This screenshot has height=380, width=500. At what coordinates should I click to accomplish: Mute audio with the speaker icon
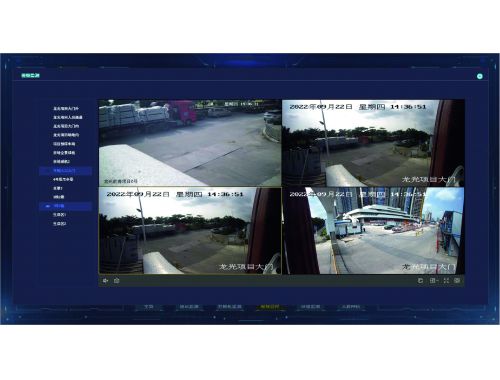click(x=105, y=281)
